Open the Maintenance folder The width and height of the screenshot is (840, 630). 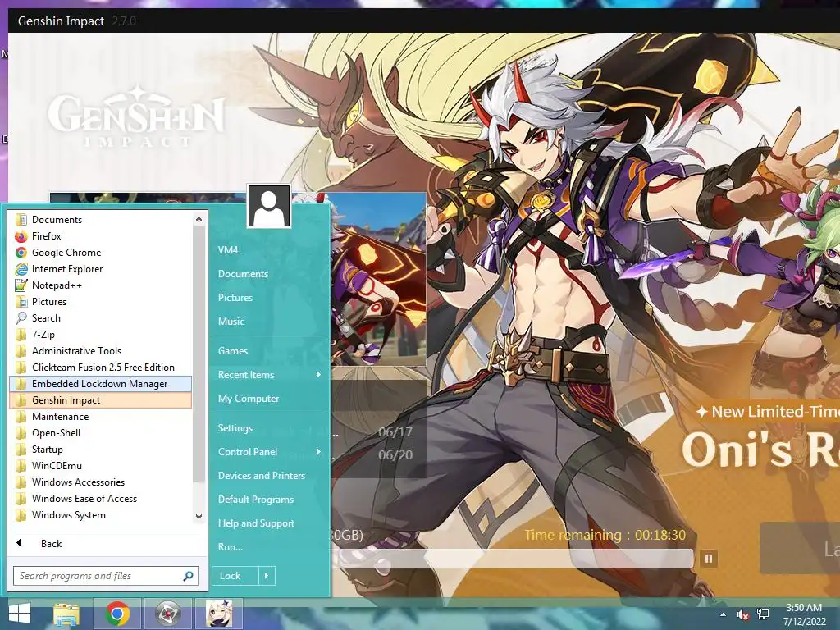(x=101, y=417)
